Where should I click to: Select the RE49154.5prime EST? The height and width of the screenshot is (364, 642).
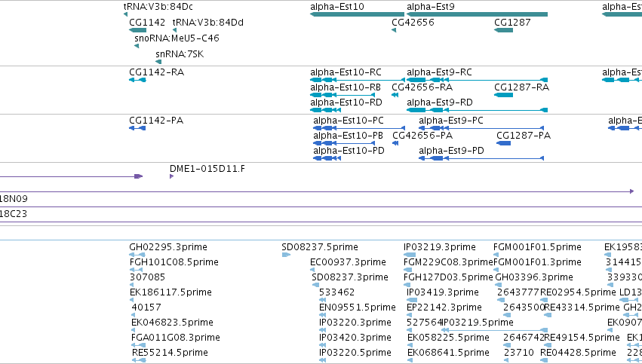coord(582,338)
